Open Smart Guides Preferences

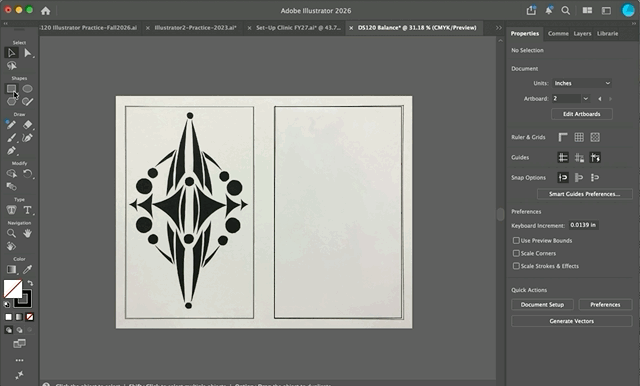click(584, 194)
